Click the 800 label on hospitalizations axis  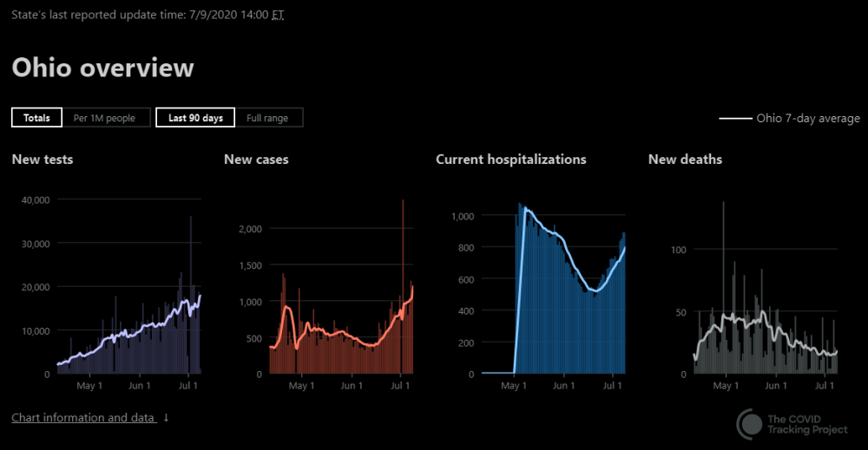466,248
